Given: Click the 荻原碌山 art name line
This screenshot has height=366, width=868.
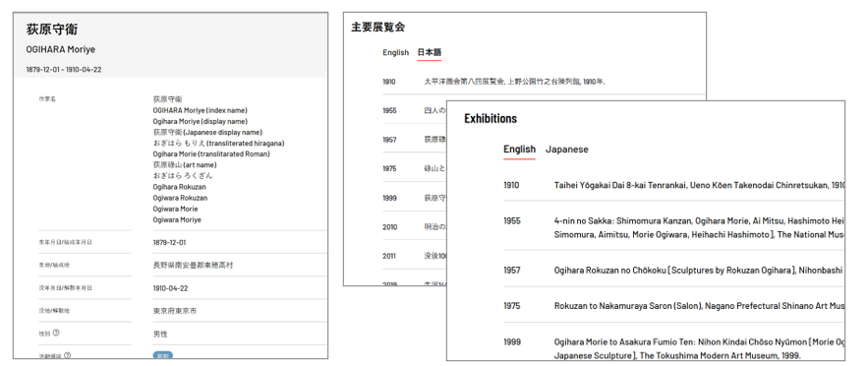Looking at the screenshot, I should coord(185,165).
